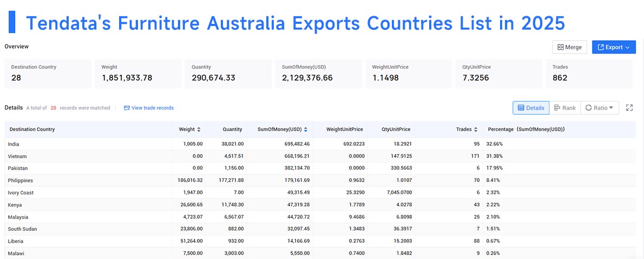Click the Overview heading
Screen dimensions: 644x259
(x=16, y=47)
